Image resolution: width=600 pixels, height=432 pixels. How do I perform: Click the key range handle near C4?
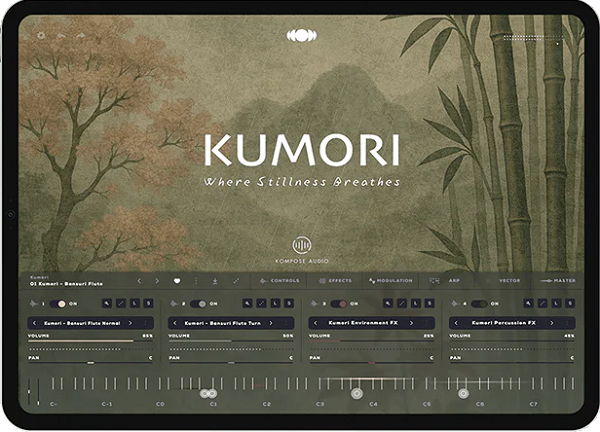click(357, 393)
